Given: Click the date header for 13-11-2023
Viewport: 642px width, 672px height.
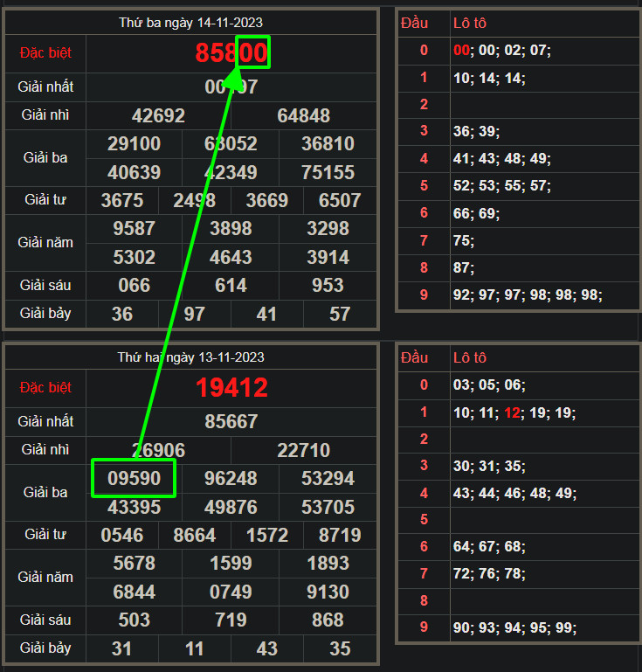Looking at the screenshot, I should click(x=190, y=357).
